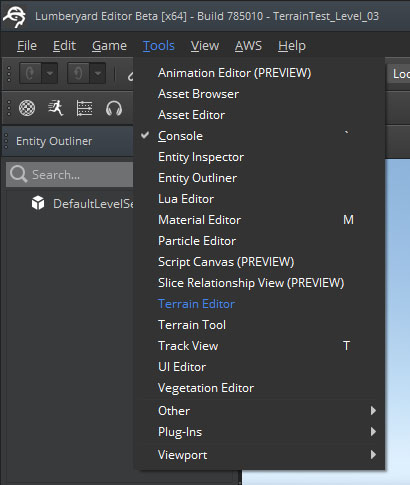This screenshot has height=485, width=410.
Task: Click the sphere mesh icon in toolbar
Action: pos(27,108)
